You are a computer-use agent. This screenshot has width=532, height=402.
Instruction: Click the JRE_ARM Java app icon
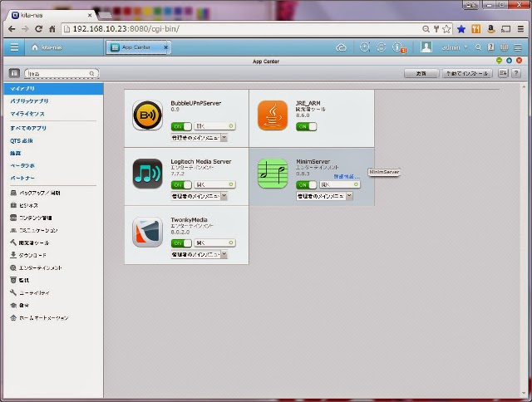(x=273, y=115)
